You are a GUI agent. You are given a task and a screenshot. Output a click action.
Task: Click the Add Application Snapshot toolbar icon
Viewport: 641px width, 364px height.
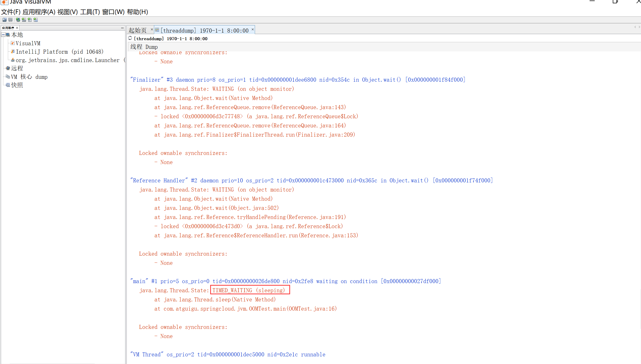pos(36,20)
